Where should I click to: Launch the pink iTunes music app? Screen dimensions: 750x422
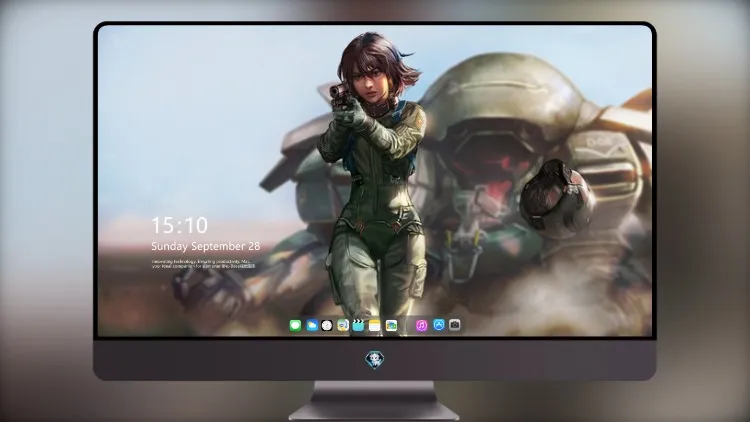(421, 325)
